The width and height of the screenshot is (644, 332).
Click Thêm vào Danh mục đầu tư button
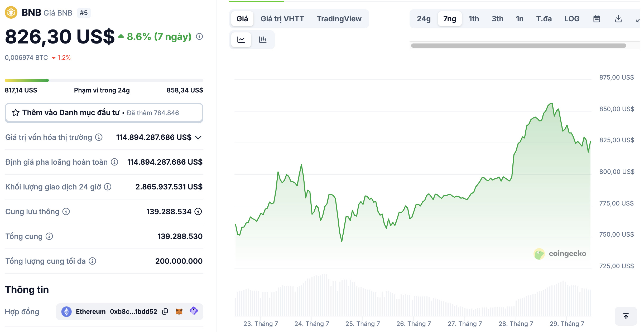click(104, 113)
